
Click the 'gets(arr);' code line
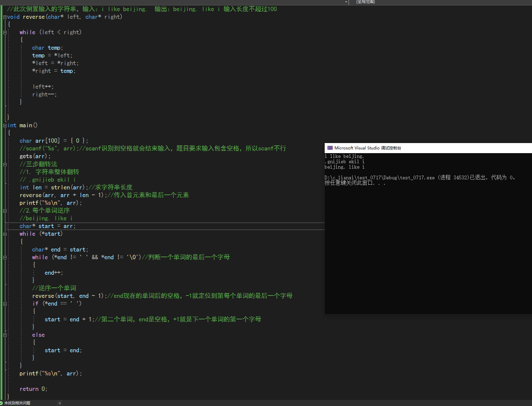point(35,156)
